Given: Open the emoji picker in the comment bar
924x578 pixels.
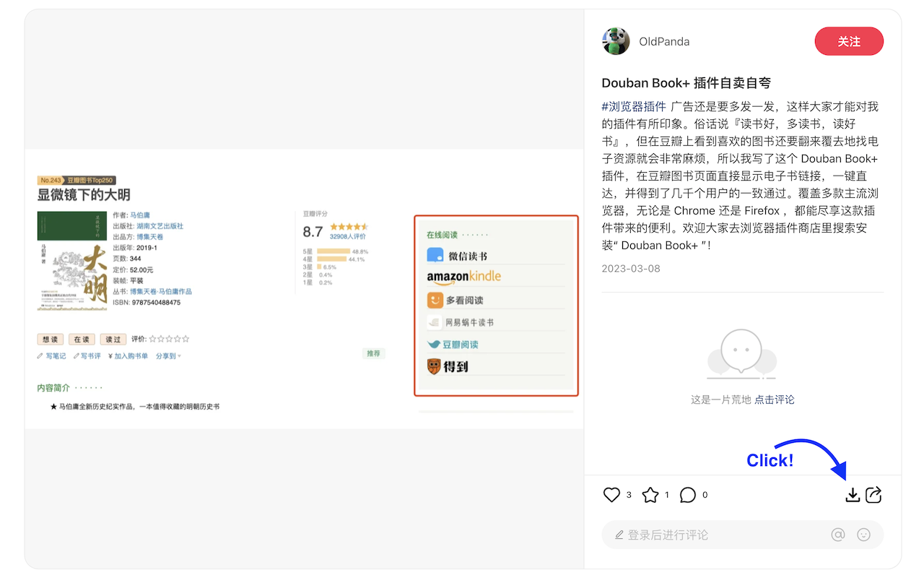Looking at the screenshot, I should [x=863, y=535].
